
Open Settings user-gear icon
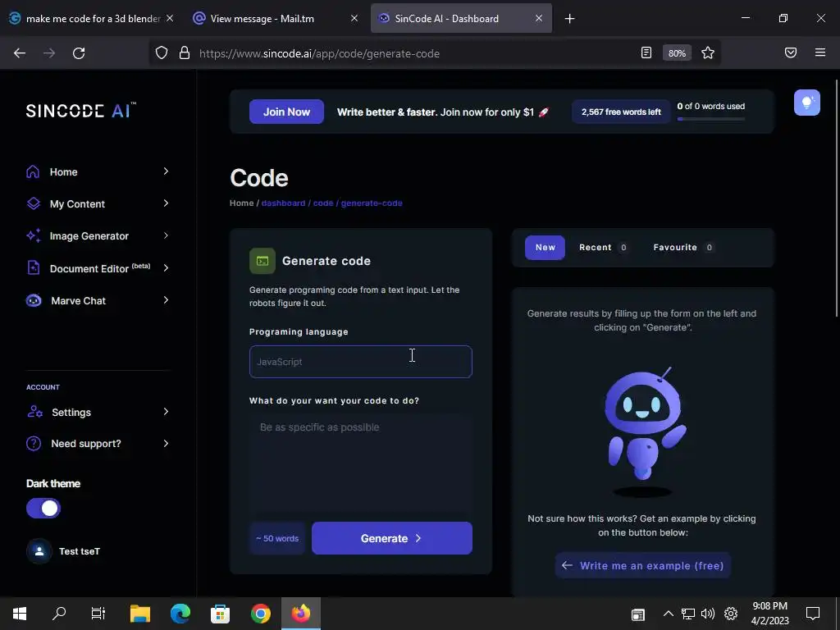coord(34,412)
